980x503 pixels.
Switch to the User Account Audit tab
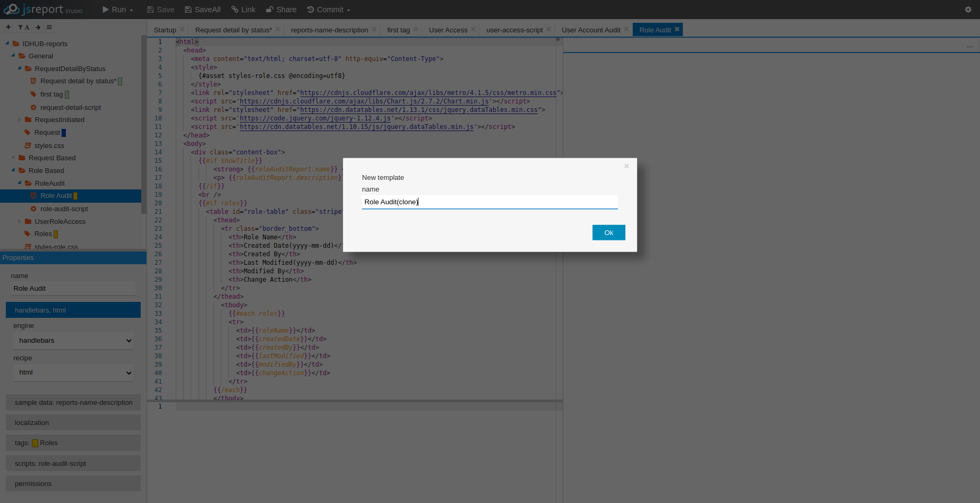pyautogui.click(x=590, y=30)
